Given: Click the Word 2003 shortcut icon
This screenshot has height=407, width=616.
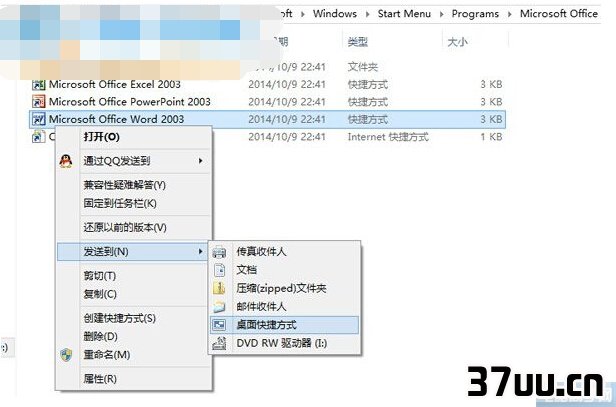Looking at the screenshot, I should [x=38, y=119].
